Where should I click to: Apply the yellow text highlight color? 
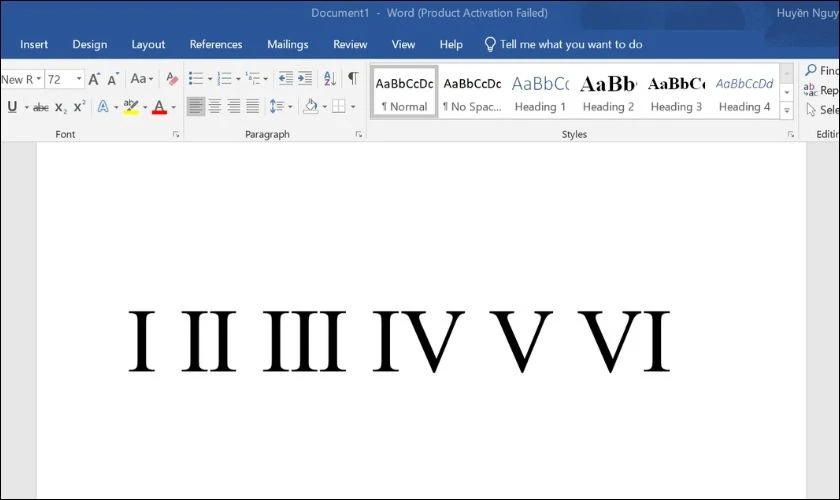coord(129,107)
